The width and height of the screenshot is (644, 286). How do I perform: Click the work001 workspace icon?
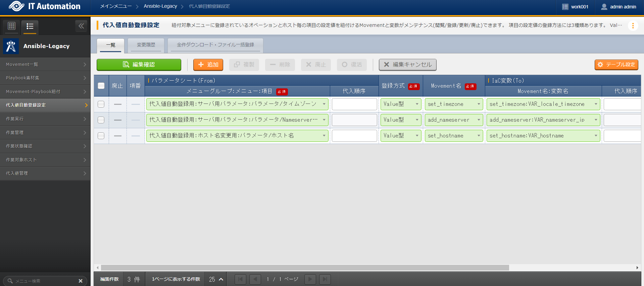coord(565,7)
